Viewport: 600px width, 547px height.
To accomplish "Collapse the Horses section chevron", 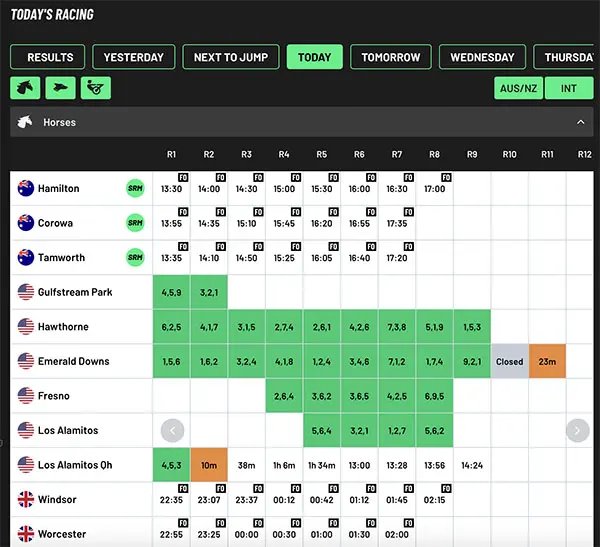I will pyautogui.click(x=580, y=122).
